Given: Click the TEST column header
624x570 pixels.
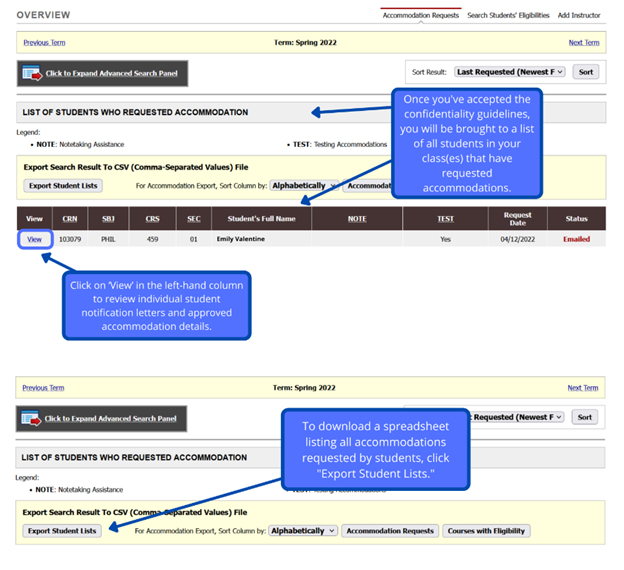Looking at the screenshot, I should [445, 218].
